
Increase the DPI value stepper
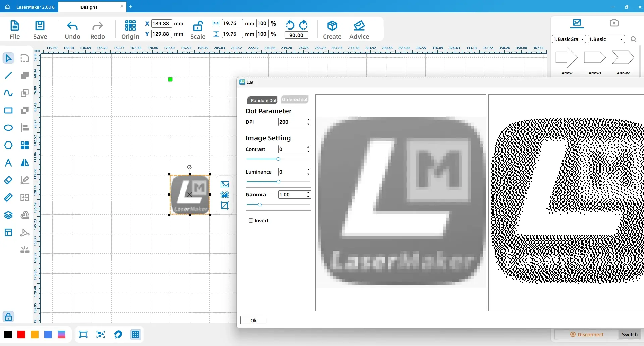click(x=308, y=120)
